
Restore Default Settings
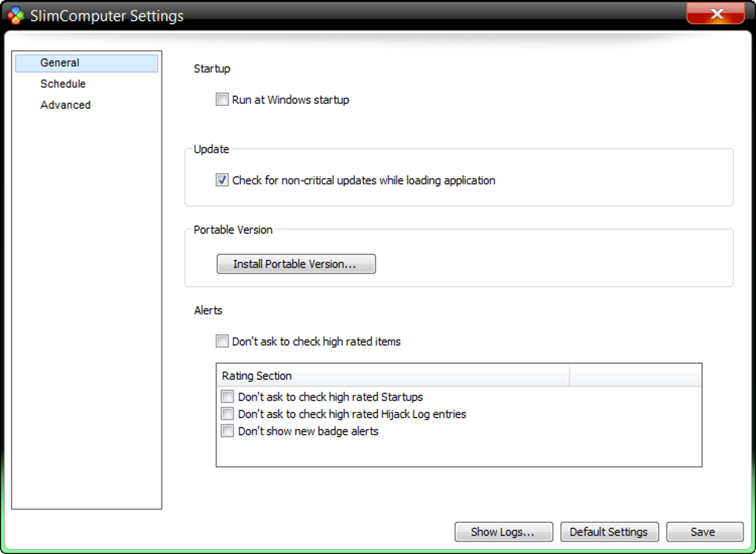pos(609,532)
